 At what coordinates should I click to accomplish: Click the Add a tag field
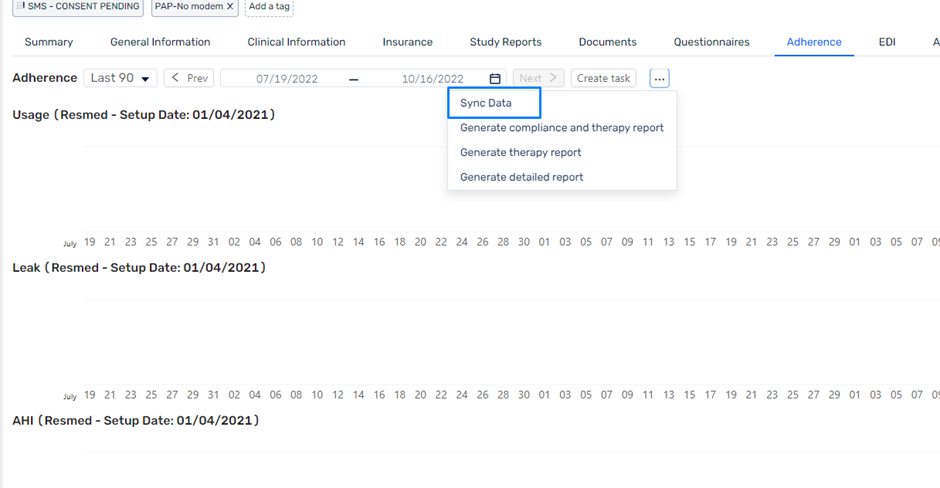click(269, 7)
